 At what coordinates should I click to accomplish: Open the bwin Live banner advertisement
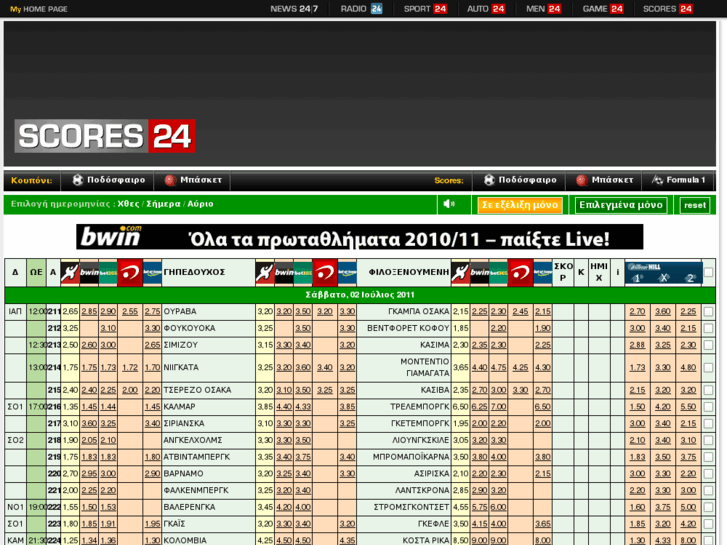[x=360, y=237]
